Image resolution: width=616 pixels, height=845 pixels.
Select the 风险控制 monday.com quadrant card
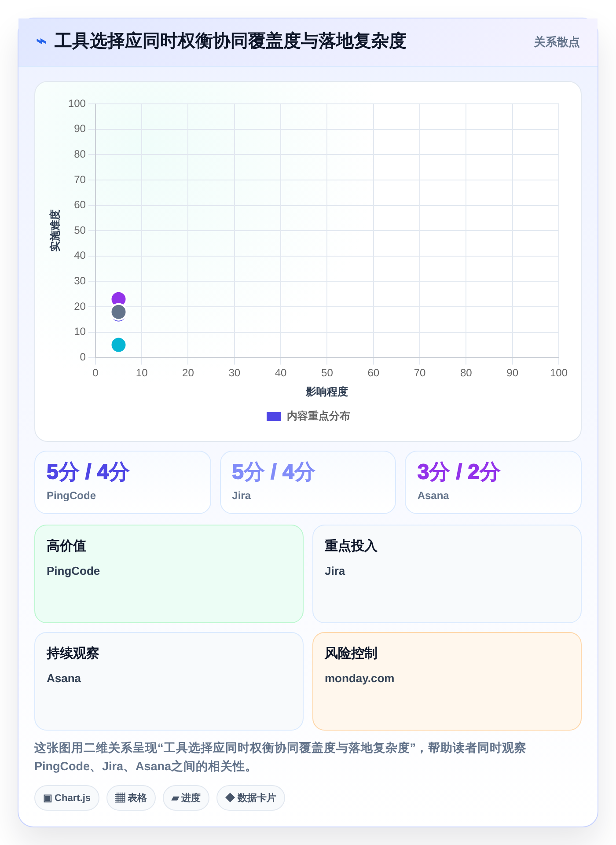tap(447, 681)
